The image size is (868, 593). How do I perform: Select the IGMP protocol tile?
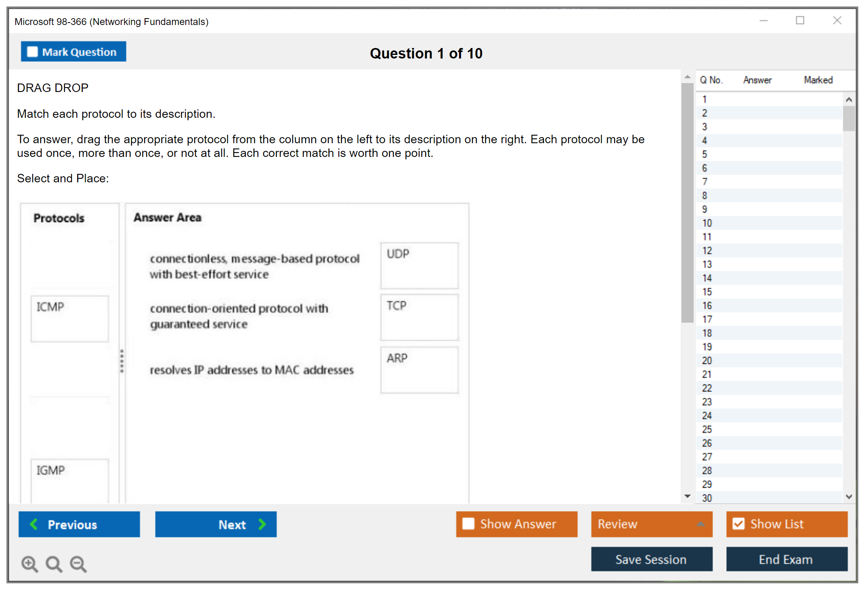click(70, 480)
